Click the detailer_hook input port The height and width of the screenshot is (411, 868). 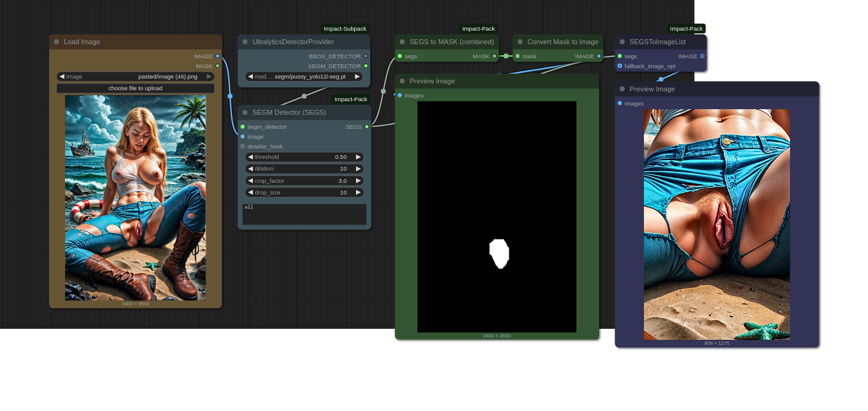pyautogui.click(x=242, y=146)
